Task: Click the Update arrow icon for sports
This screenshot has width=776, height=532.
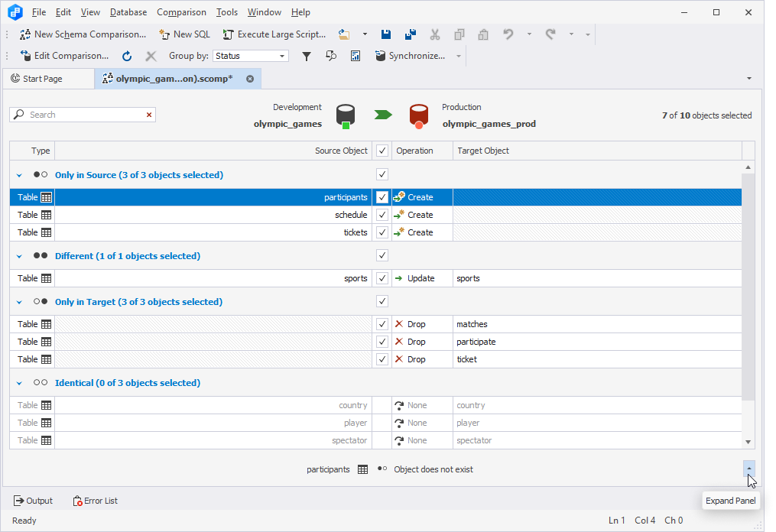Action: pyautogui.click(x=399, y=278)
